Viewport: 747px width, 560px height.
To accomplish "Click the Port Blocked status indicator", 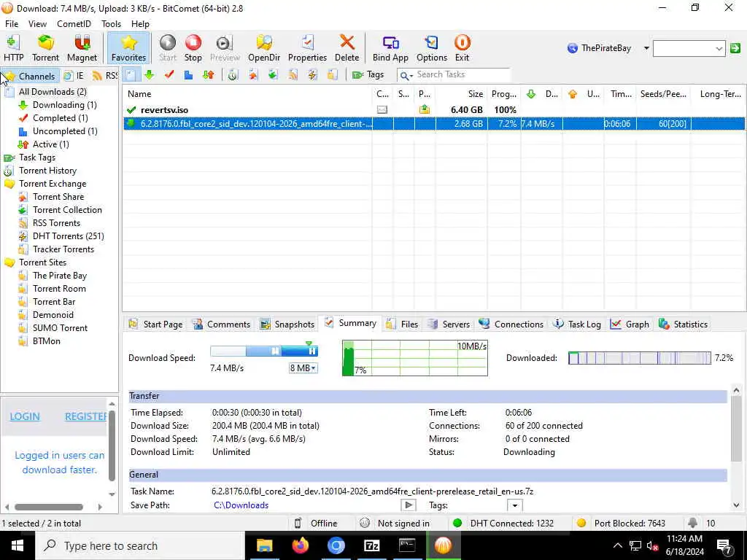I will click(622, 524).
